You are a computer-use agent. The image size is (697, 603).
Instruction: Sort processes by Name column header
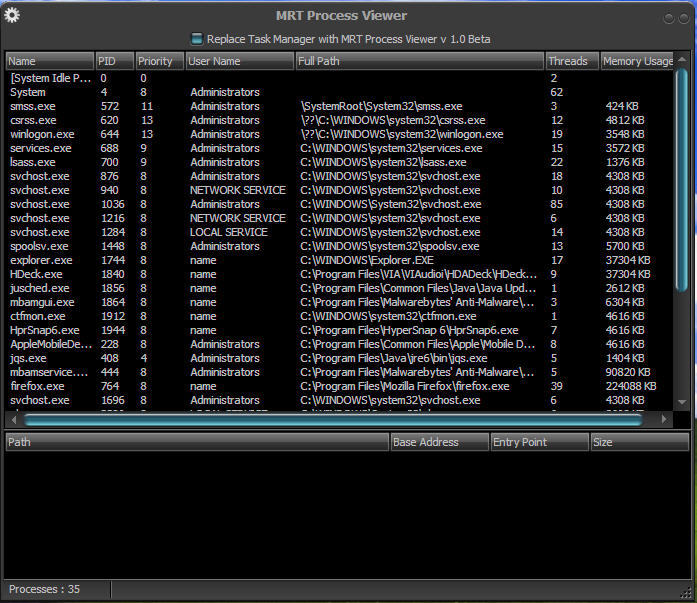(50, 61)
